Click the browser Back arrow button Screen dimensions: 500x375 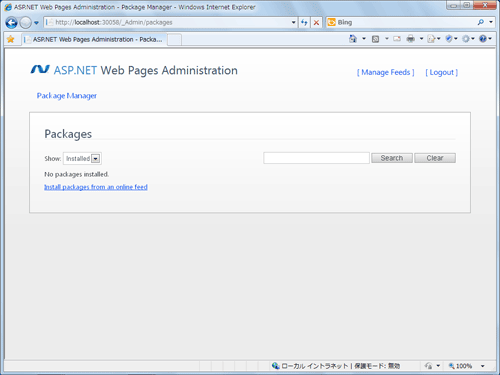click(x=11, y=23)
